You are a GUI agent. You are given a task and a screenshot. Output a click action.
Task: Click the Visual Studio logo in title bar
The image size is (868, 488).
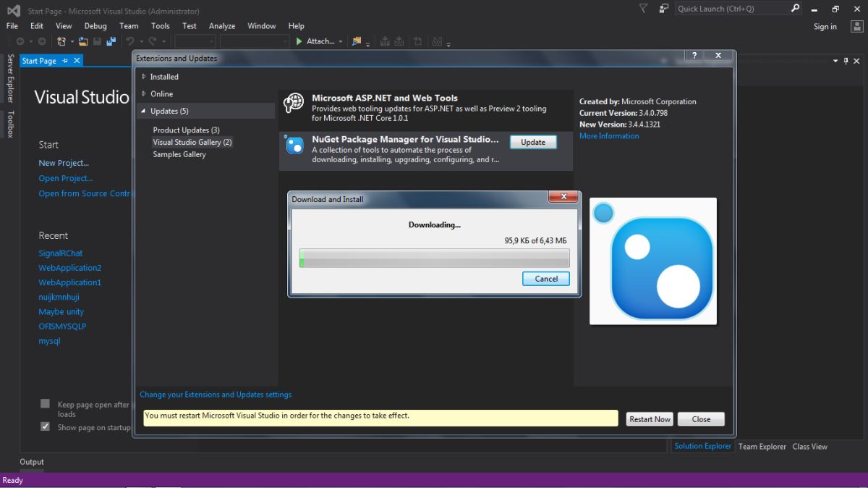[x=14, y=10]
